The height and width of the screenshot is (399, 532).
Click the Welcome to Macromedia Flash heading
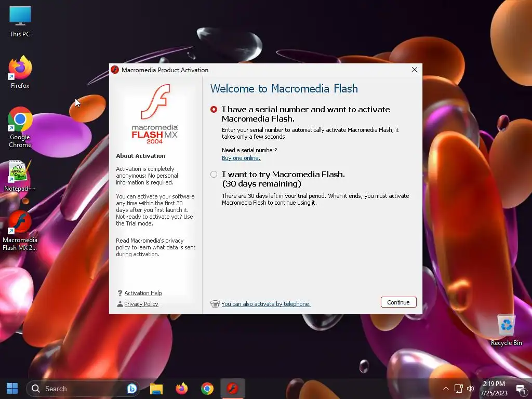[x=284, y=88]
